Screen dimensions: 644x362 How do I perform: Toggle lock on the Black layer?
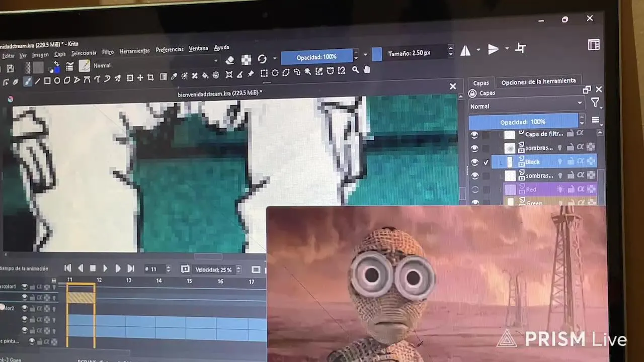[571, 161]
